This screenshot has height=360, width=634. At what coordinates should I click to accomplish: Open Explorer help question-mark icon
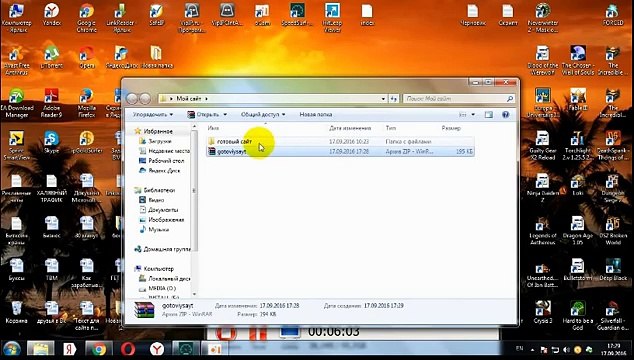click(505, 114)
